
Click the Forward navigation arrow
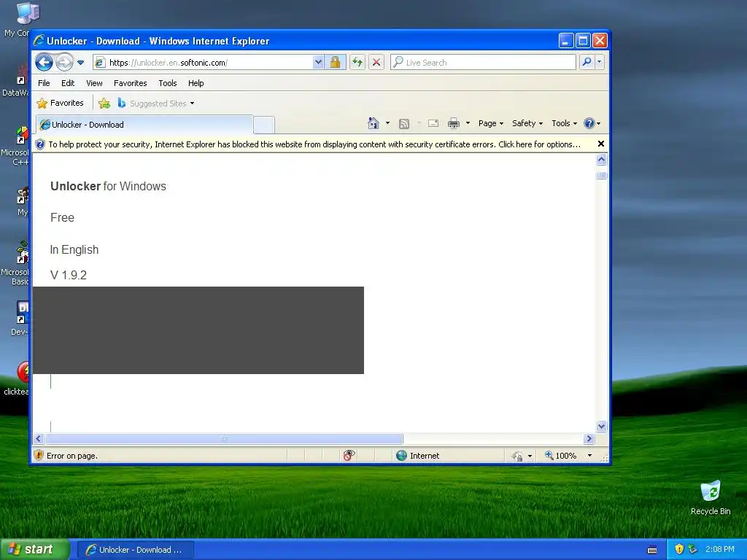(64, 63)
